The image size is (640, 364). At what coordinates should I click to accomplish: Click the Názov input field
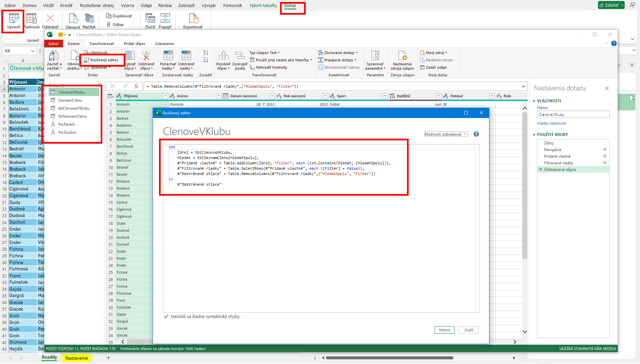[573, 115]
